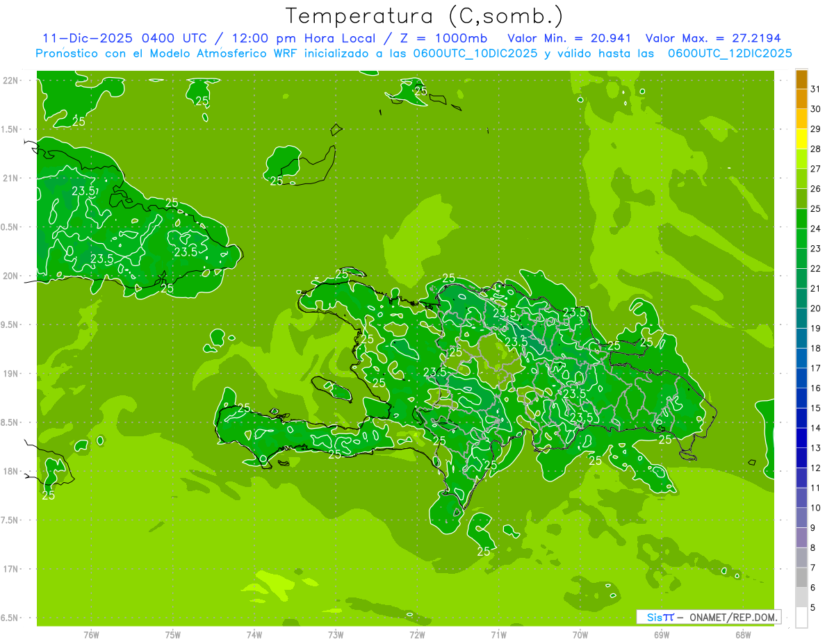
Task: Click the 70W longitude label
Action: [x=580, y=635]
